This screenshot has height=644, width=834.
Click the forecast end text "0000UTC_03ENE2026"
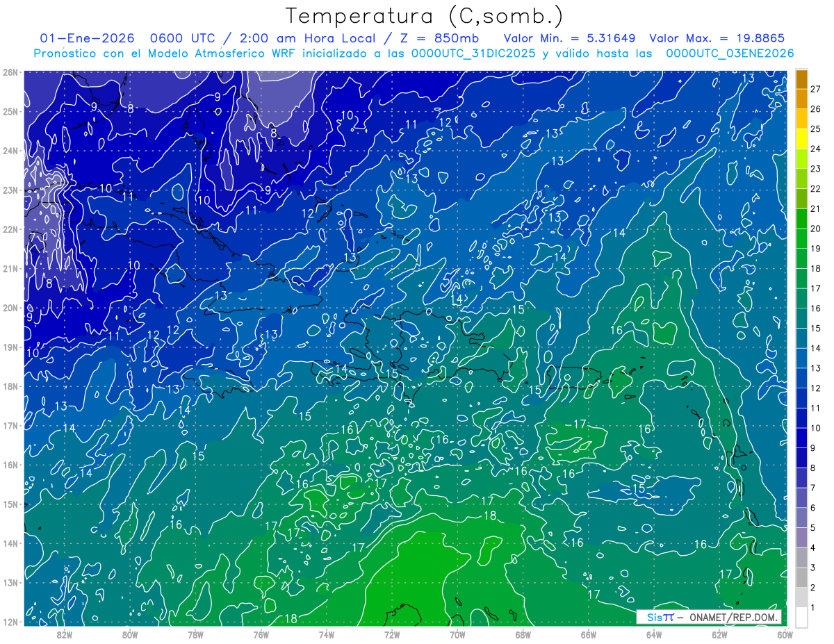point(730,53)
